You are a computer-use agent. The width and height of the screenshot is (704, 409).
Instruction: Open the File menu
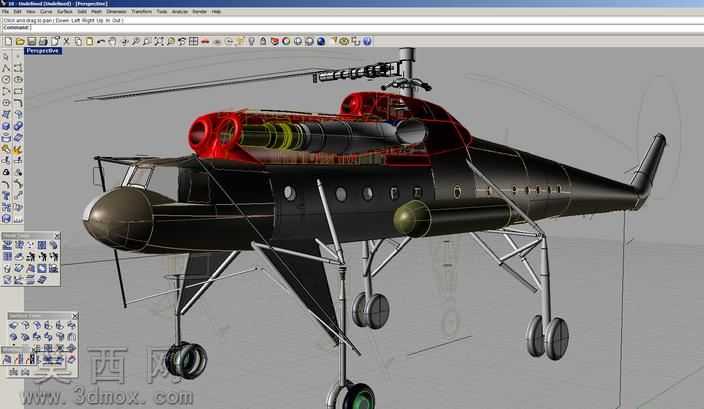click(5, 12)
